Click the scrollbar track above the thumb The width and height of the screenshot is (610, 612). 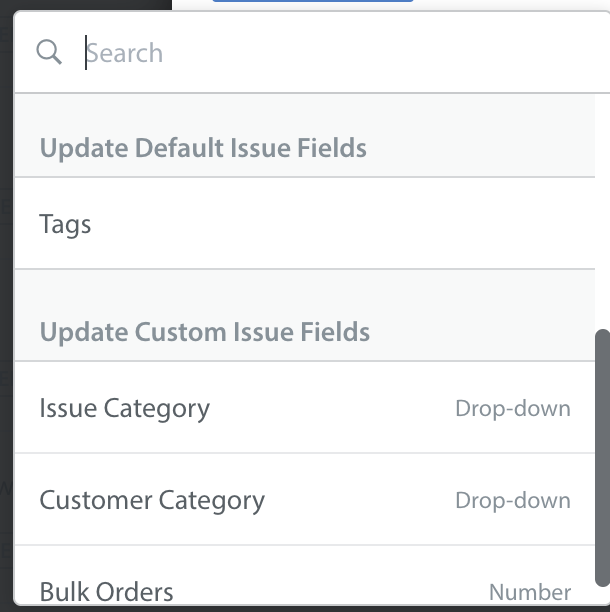coord(603,211)
